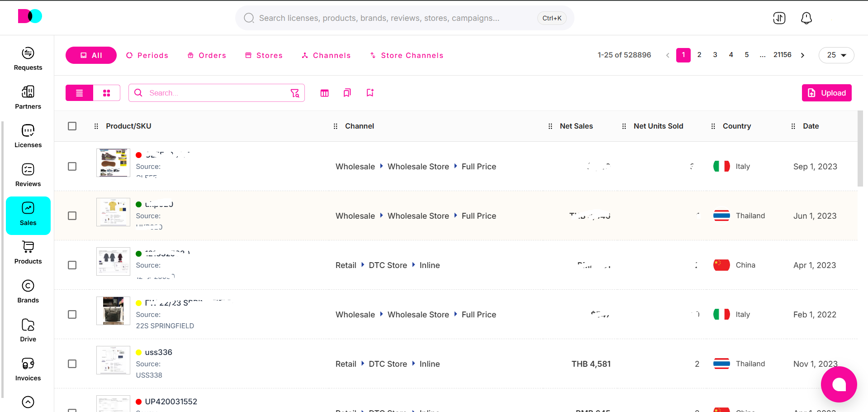Image resolution: width=868 pixels, height=412 pixels.
Task: Check the Thailand Jun 1, 2023 row
Action: point(72,216)
